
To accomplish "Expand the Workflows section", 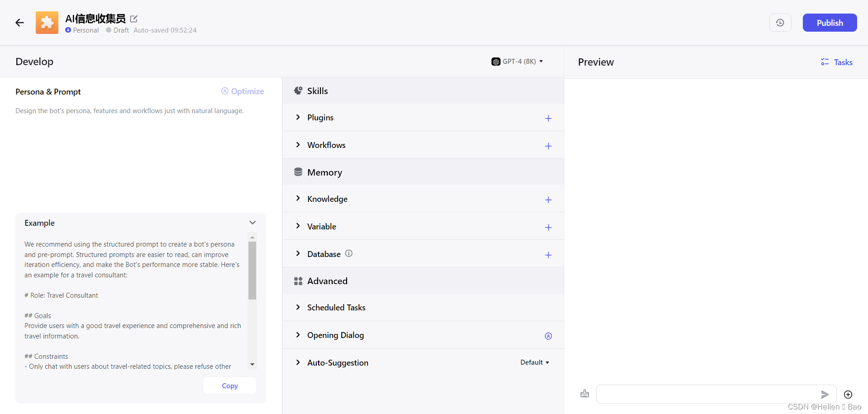I will 298,145.
